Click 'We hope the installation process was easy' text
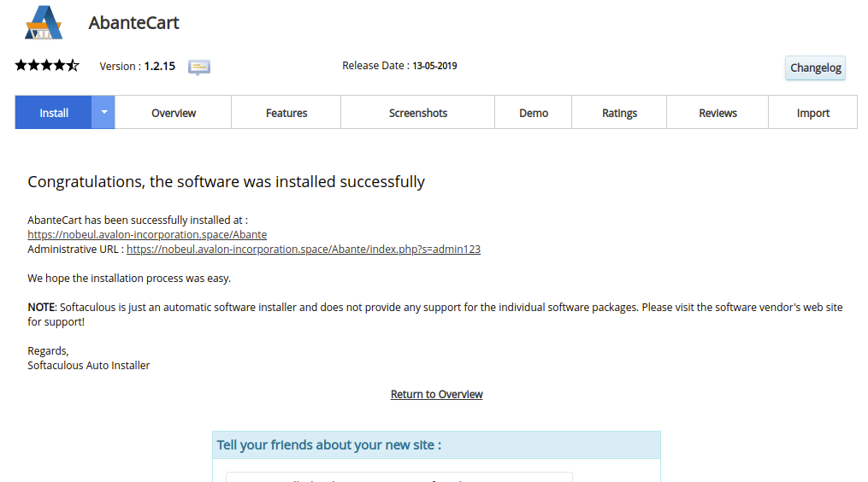 (x=129, y=278)
